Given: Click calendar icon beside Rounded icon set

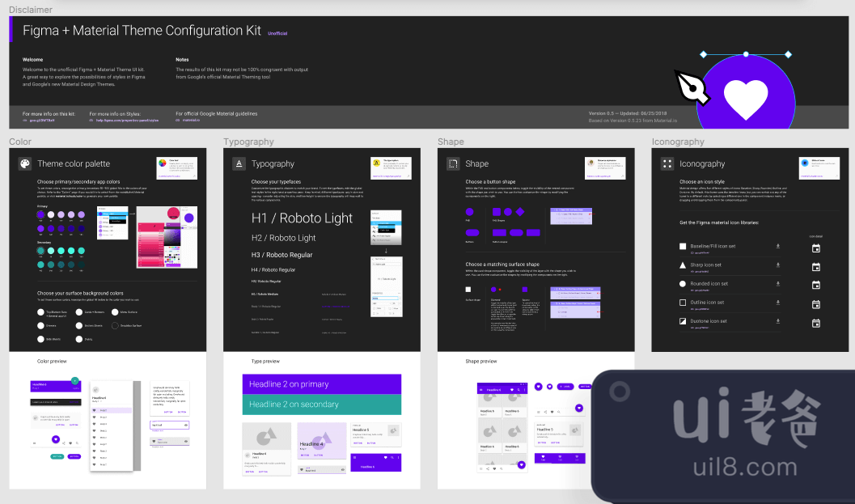Looking at the screenshot, I should pos(815,285).
